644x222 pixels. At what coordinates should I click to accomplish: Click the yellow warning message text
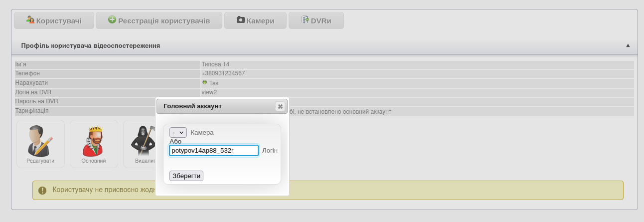click(x=100, y=190)
